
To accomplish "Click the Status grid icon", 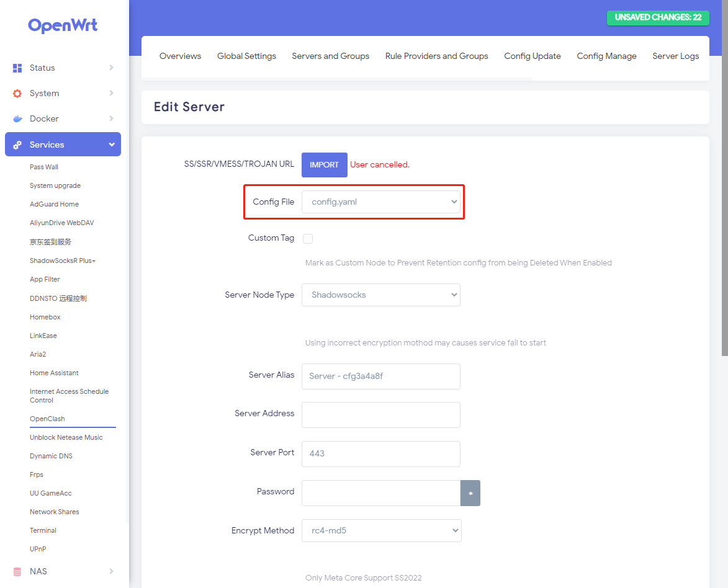I will [17, 68].
